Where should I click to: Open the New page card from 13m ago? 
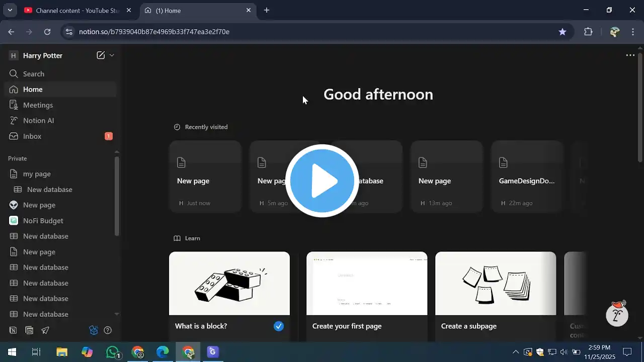(447, 176)
